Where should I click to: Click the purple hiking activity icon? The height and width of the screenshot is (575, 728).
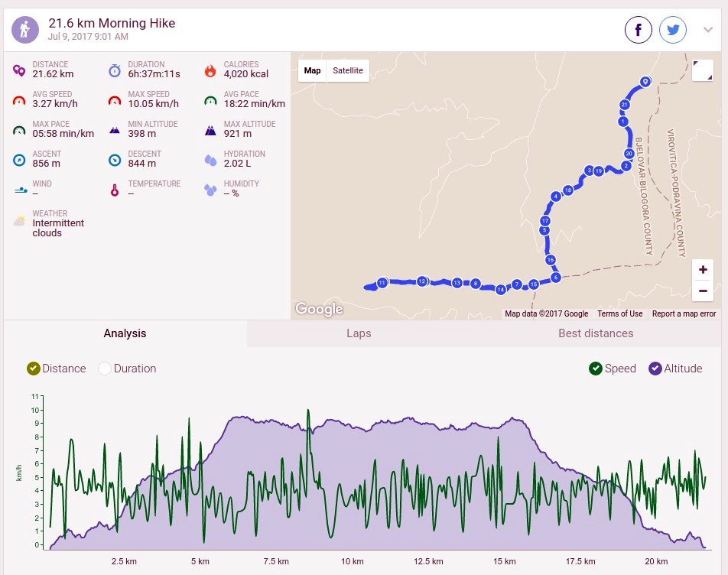coord(25,30)
